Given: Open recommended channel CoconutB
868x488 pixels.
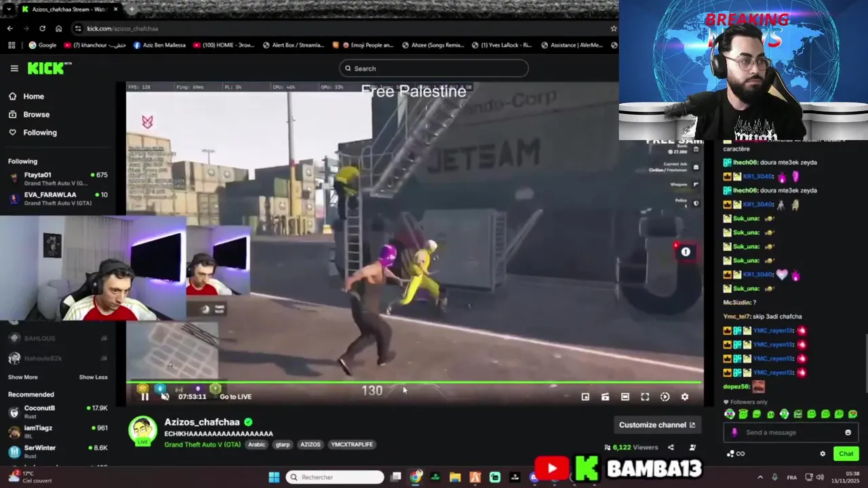Looking at the screenshot, I should tap(58, 412).
